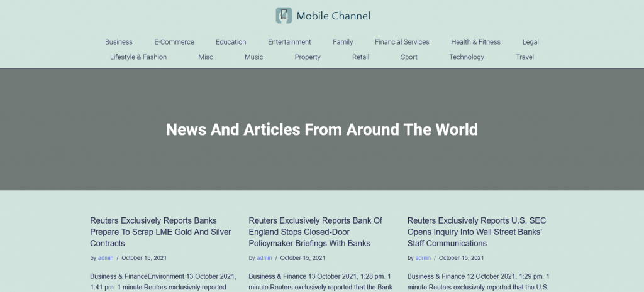Go to Lifestyle & Fashion section
The height and width of the screenshot is (292, 644).
pyautogui.click(x=138, y=57)
